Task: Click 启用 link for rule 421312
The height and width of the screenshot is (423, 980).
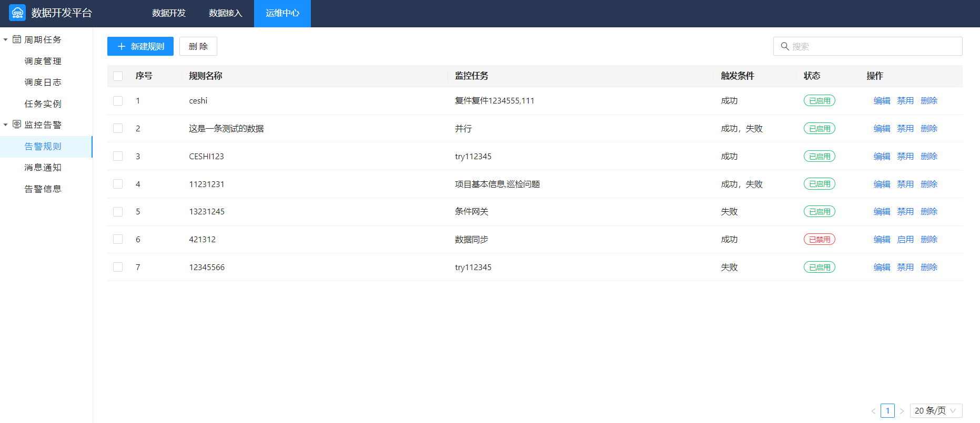Action: coord(905,240)
